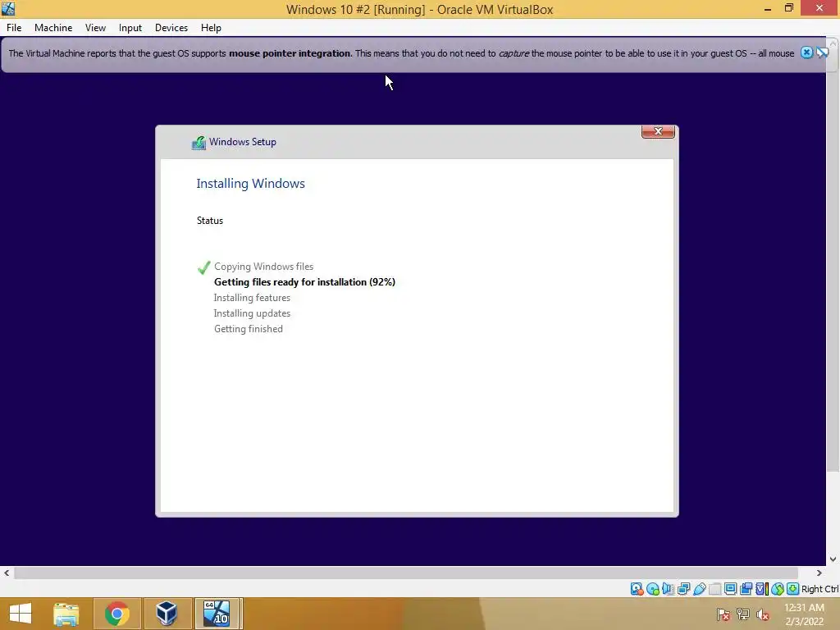840x630 pixels.
Task: Click the network tray icon
Action: pyautogui.click(x=743, y=614)
